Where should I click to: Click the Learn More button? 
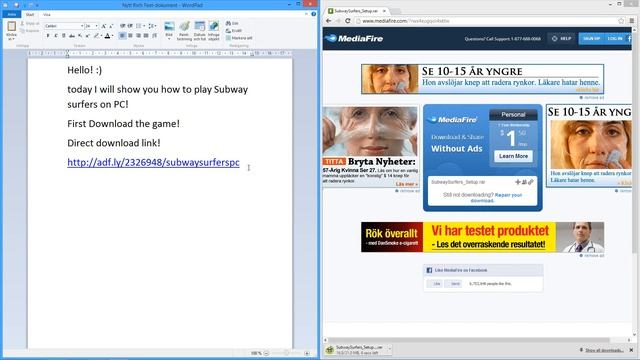513,156
